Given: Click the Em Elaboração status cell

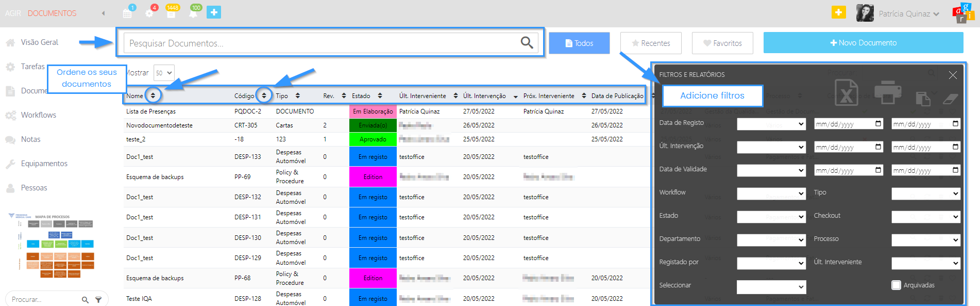Looking at the screenshot, I should coord(373,111).
